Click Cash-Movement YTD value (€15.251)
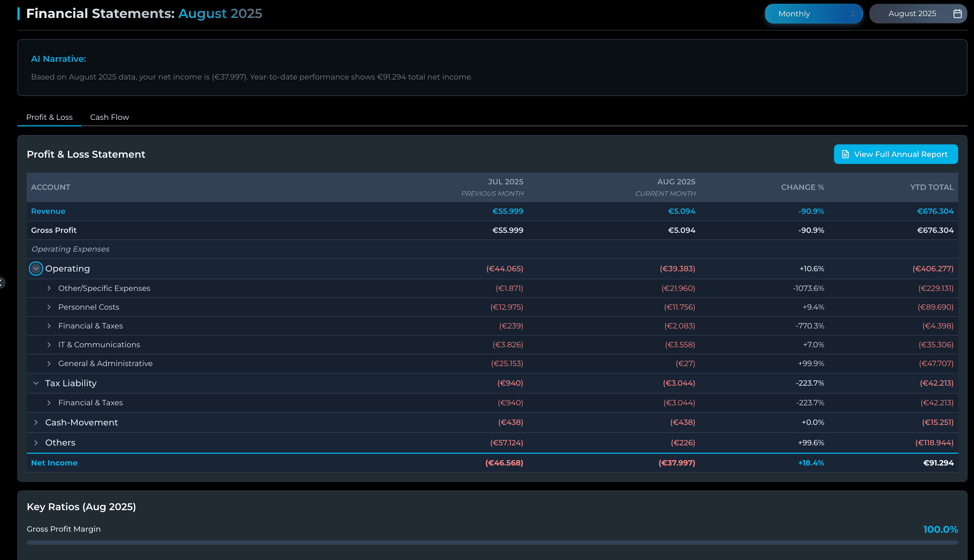The image size is (974, 560). pos(938,422)
